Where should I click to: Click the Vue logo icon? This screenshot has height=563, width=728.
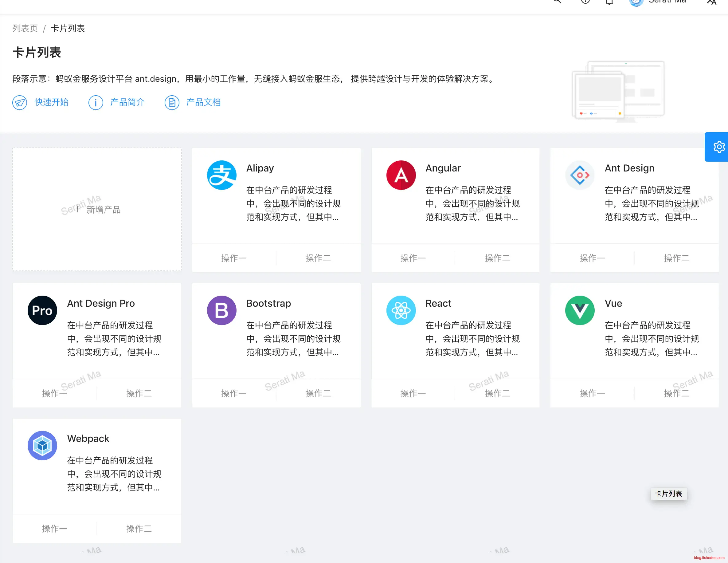(580, 310)
